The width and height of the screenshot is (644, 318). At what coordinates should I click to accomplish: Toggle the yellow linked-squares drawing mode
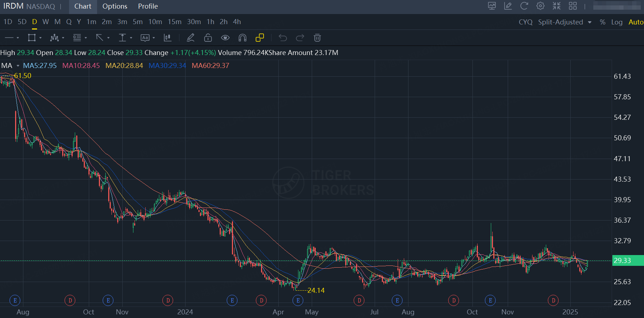tap(260, 38)
